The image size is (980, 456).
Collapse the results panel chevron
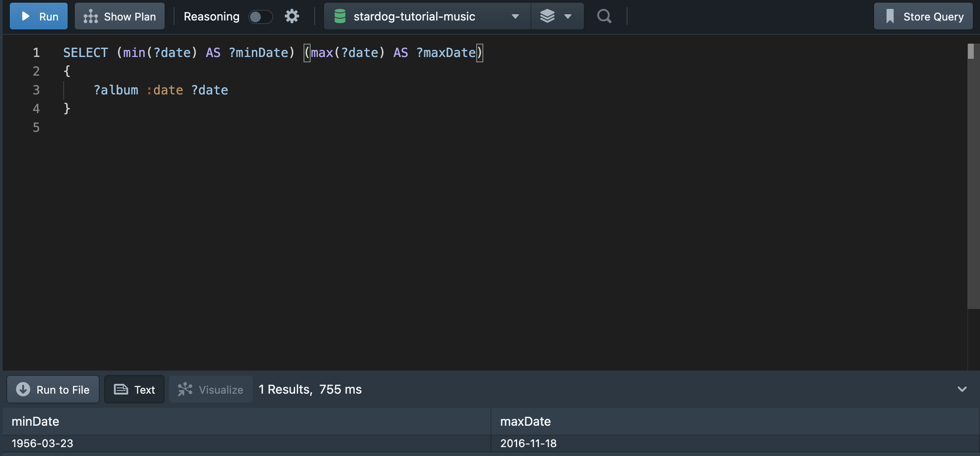(x=962, y=389)
